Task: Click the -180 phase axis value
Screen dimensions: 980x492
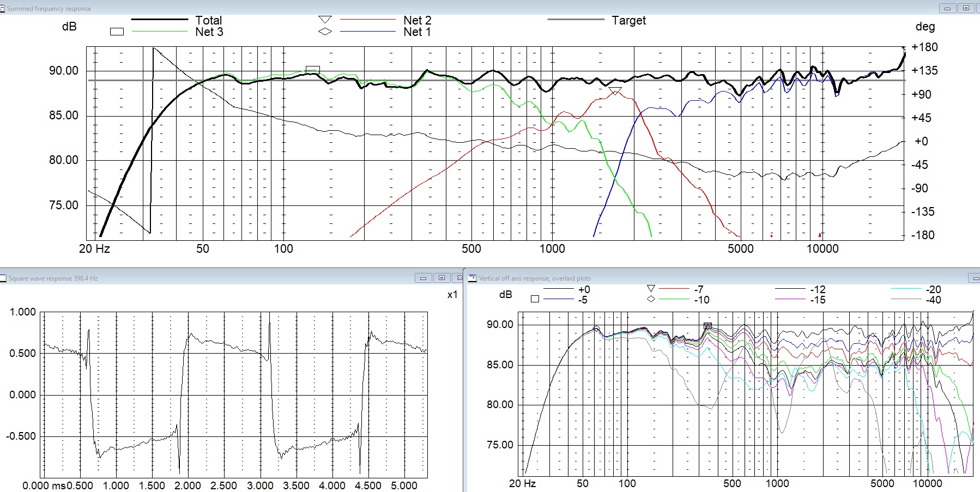Action: [923, 235]
